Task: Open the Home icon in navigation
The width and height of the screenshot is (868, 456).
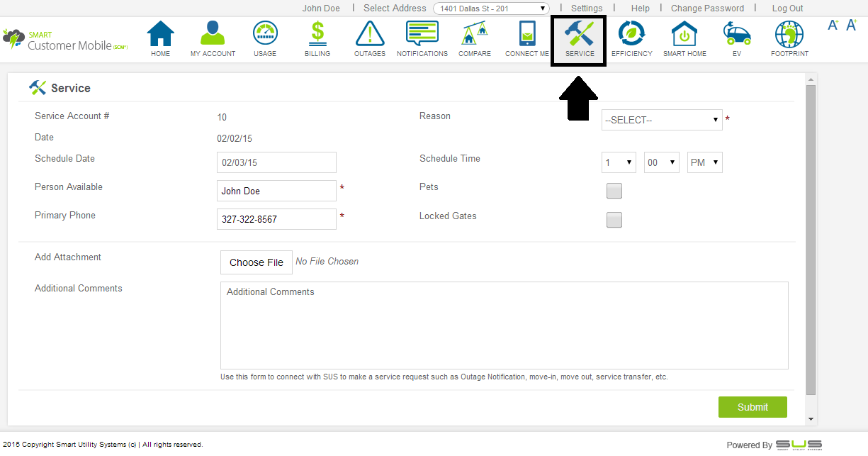Action: pyautogui.click(x=161, y=34)
